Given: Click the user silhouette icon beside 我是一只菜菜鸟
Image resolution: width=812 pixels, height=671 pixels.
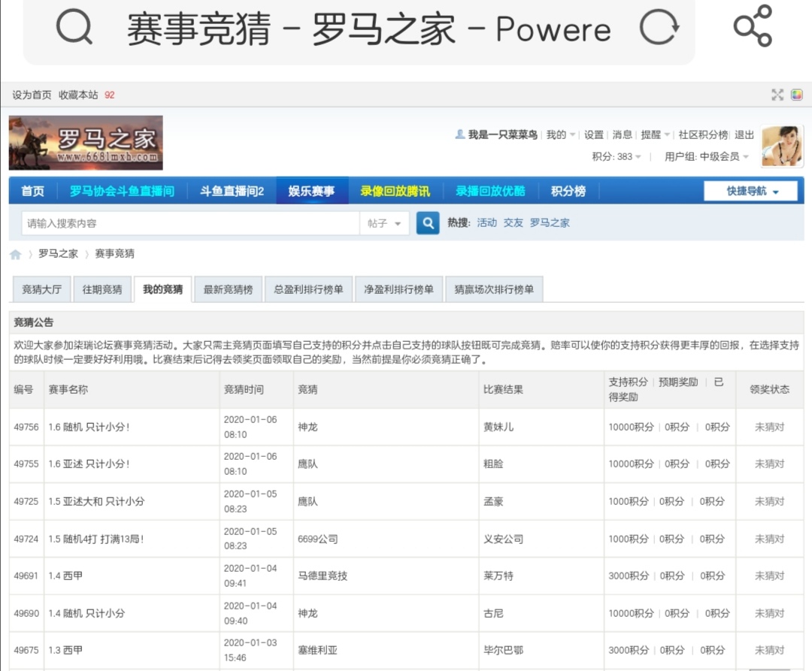Looking at the screenshot, I should tap(460, 135).
